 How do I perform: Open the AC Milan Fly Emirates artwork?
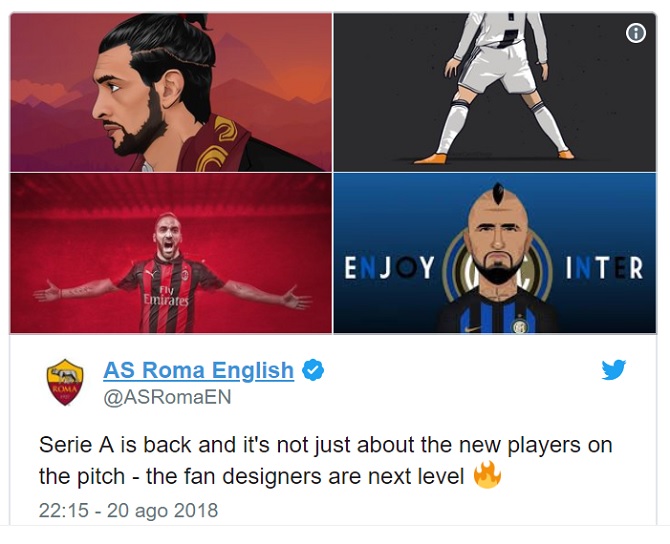pyautogui.click(x=171, y=253)
